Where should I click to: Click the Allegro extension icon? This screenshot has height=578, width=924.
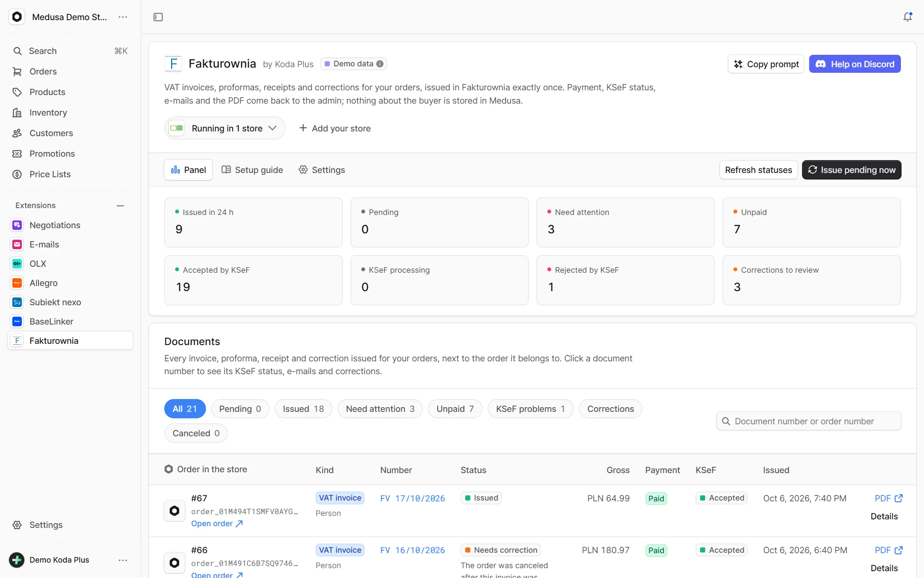pyautogui.click(x=17, y=283)
